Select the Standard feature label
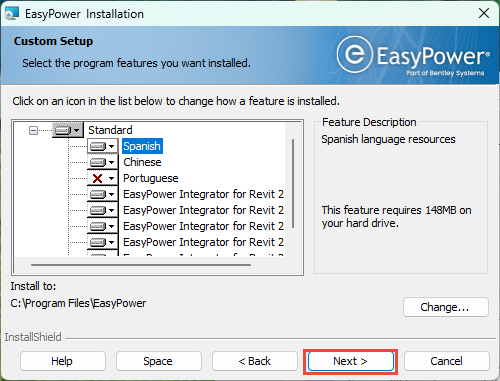This screenshot has height=381, width=500. coord(110,130)
